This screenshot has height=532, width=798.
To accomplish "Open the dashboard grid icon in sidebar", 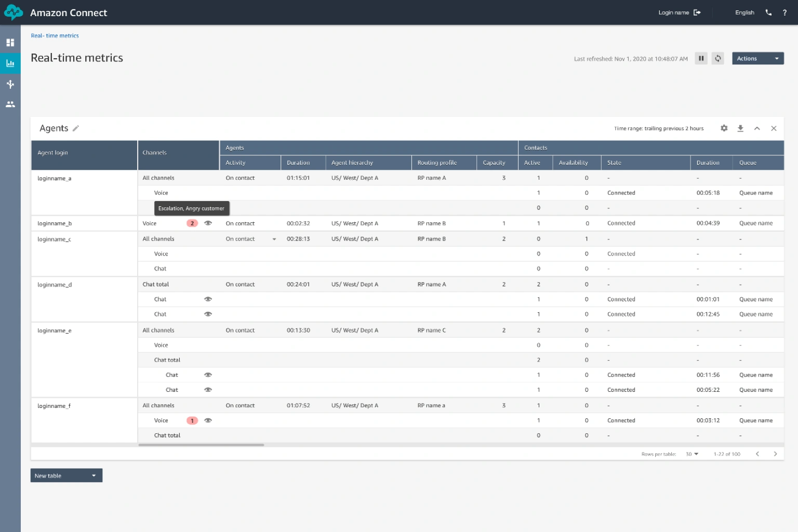I will (x=10, y=43).
